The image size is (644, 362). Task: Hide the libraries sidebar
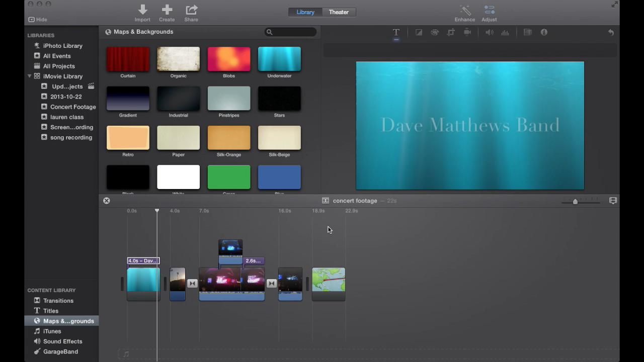pos(38,20)
